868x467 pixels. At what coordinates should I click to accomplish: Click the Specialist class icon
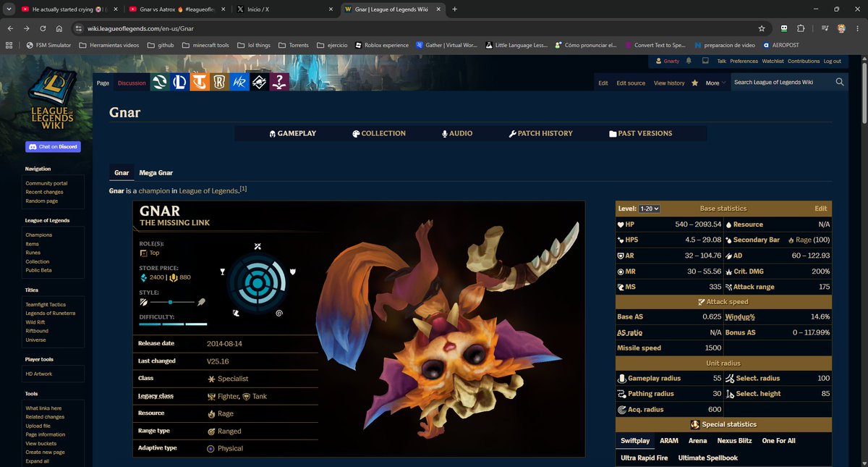(x=211, y=379)
